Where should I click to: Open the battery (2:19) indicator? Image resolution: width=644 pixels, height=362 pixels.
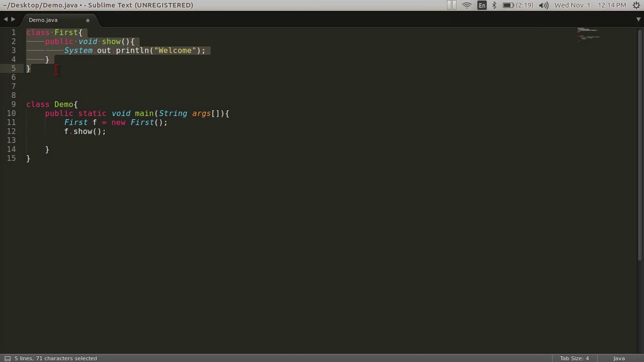coord(517,5)
